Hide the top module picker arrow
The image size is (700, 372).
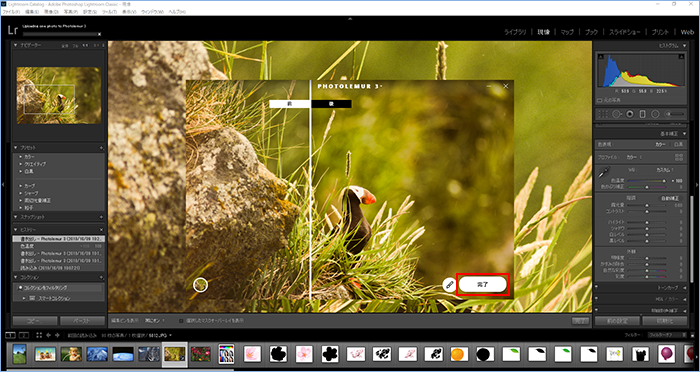pos(350,19)
